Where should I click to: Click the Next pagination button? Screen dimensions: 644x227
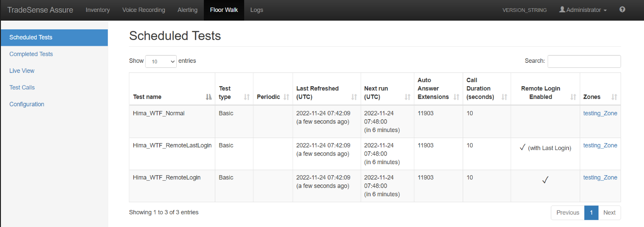(x=609, y=212)
